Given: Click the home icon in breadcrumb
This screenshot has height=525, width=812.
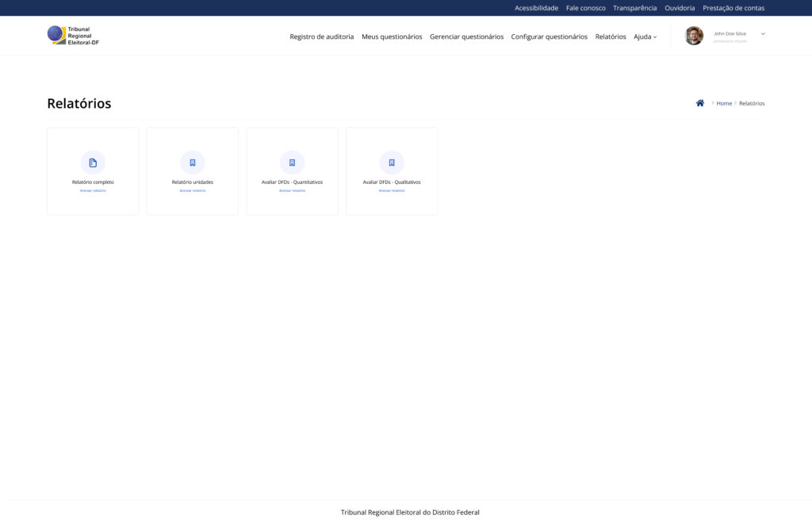Looking at the screenshot, I should [x=699, y=103].
